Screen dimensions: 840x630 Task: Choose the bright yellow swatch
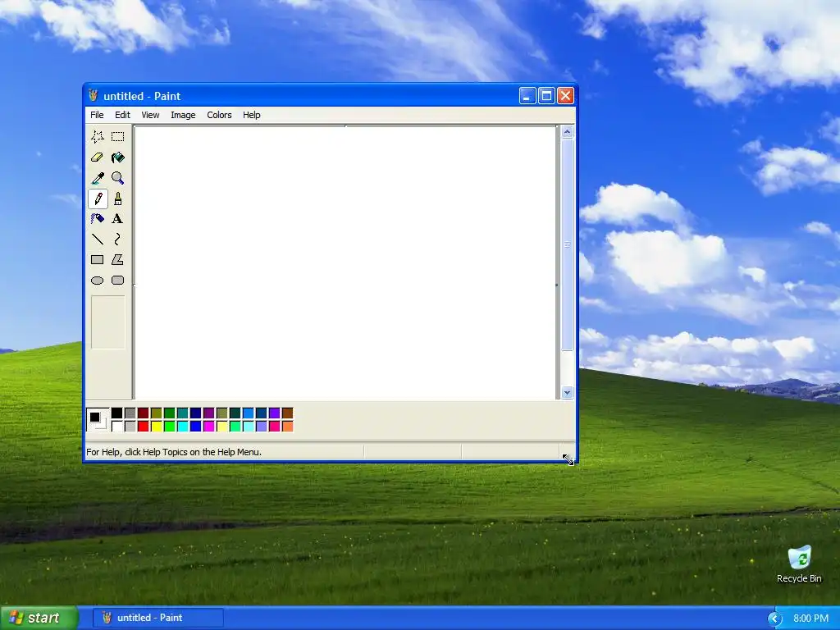coord(157,427)
